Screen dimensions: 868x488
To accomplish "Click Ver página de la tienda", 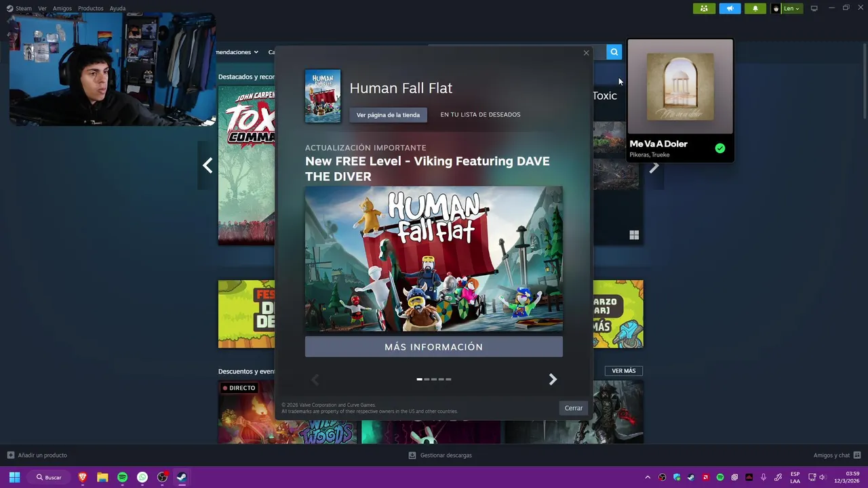I will coord(388,115).
